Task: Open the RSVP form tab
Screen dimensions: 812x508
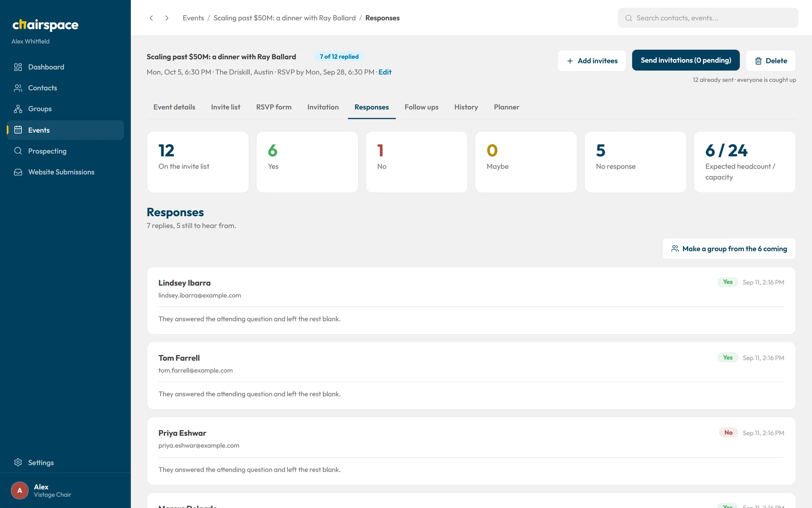Action: pyautogui.click(x=273, y=107)
